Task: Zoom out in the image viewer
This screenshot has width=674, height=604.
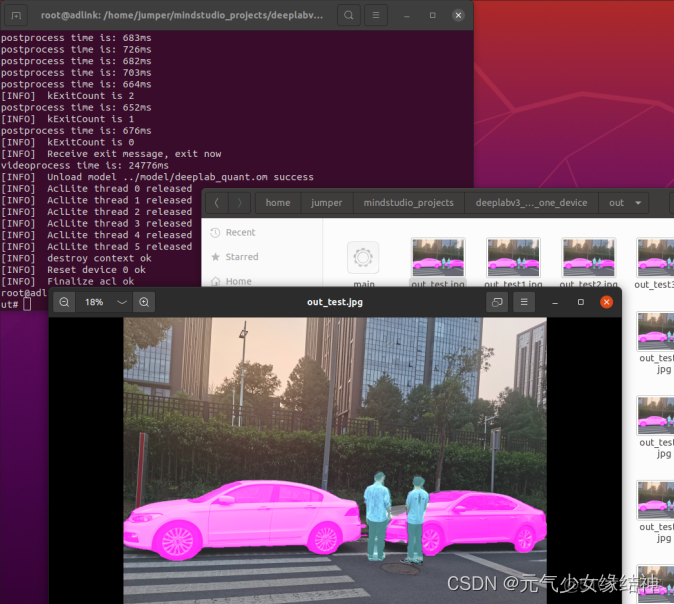Action: click(64, 302)
